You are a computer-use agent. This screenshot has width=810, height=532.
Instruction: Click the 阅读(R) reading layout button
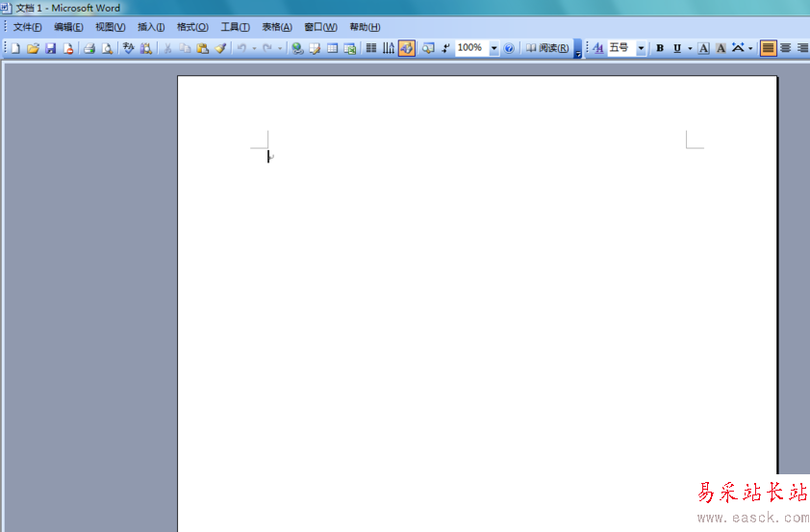point(547,48)
